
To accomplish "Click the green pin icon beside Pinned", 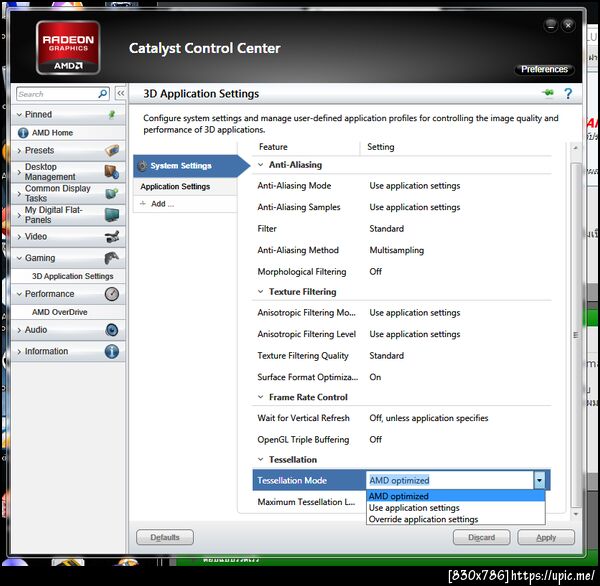I will (x=112, y=114).
